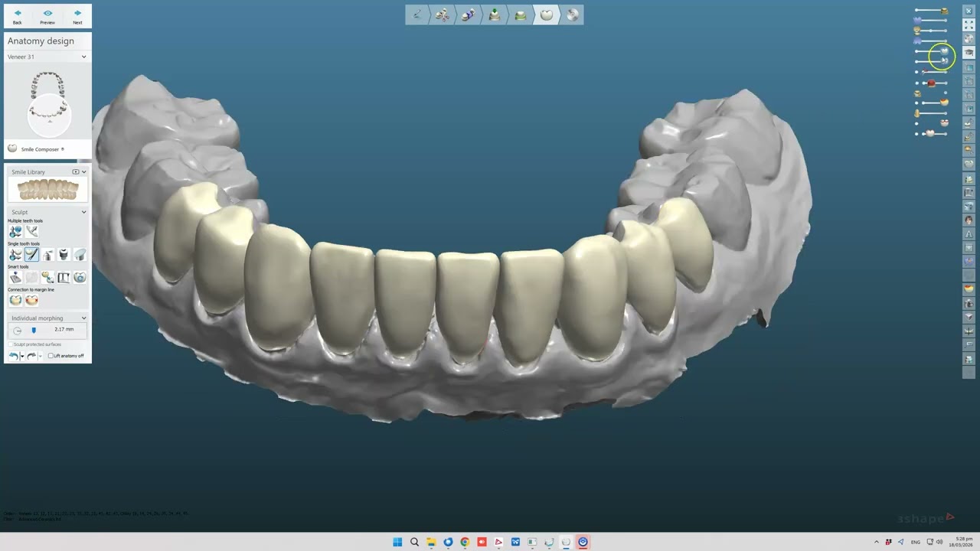
Task: Select the first Multiple teeth tool
Action: (x=15, y=231)
